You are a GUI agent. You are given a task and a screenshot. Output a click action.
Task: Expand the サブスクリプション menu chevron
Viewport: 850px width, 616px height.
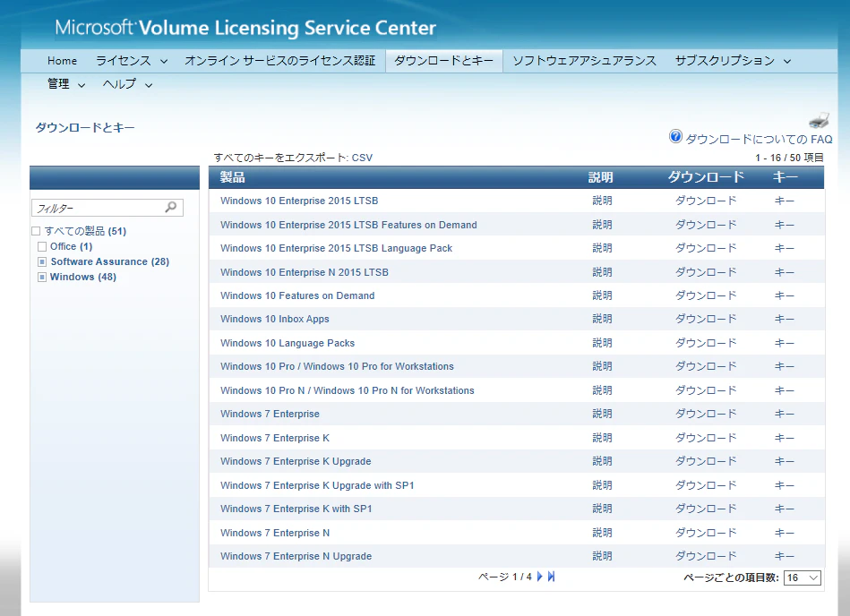pyautogui.click(x=787, y=61)
